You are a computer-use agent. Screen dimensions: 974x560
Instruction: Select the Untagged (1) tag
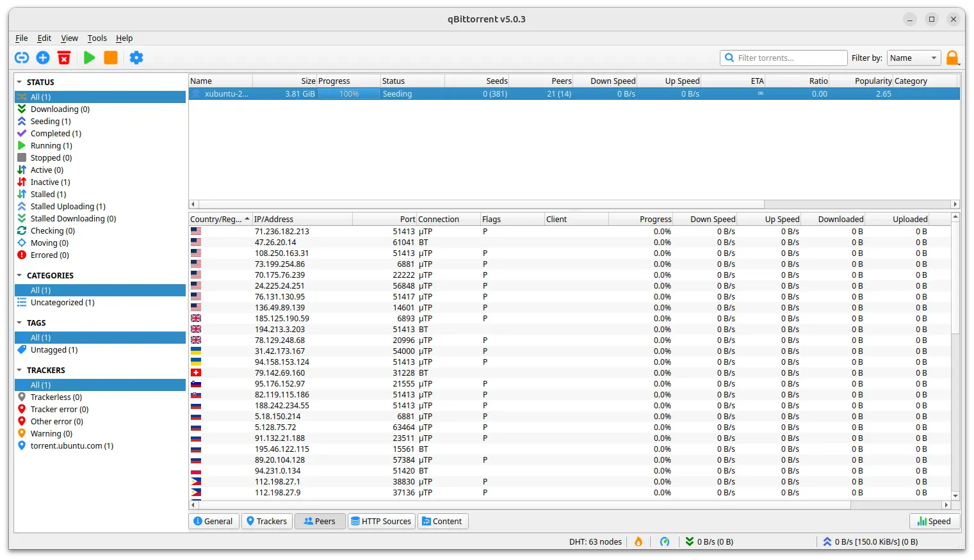click(100, 350)
